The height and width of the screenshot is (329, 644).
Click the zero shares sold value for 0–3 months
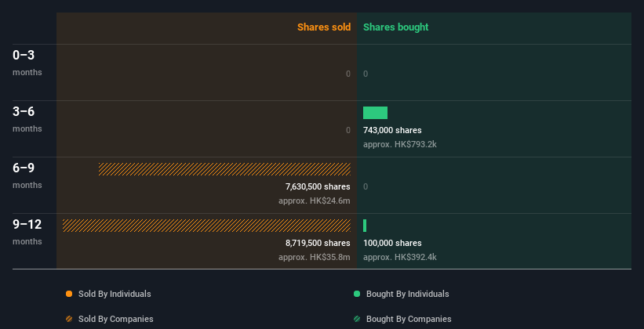point(348,74)
